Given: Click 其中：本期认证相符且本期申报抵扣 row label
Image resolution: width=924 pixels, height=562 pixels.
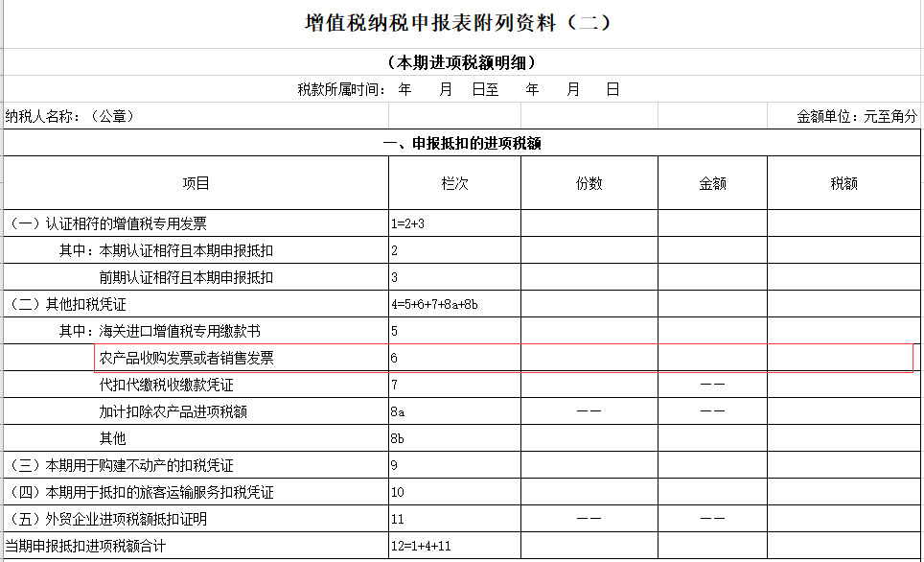Looking at the screenshot, I should pos(166,250).
